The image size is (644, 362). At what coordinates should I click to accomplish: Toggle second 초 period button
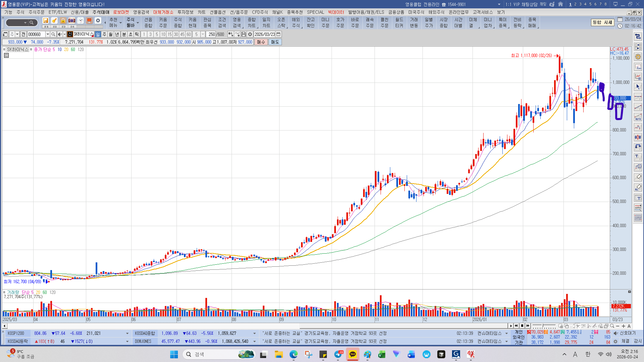(x=131, y=34)
